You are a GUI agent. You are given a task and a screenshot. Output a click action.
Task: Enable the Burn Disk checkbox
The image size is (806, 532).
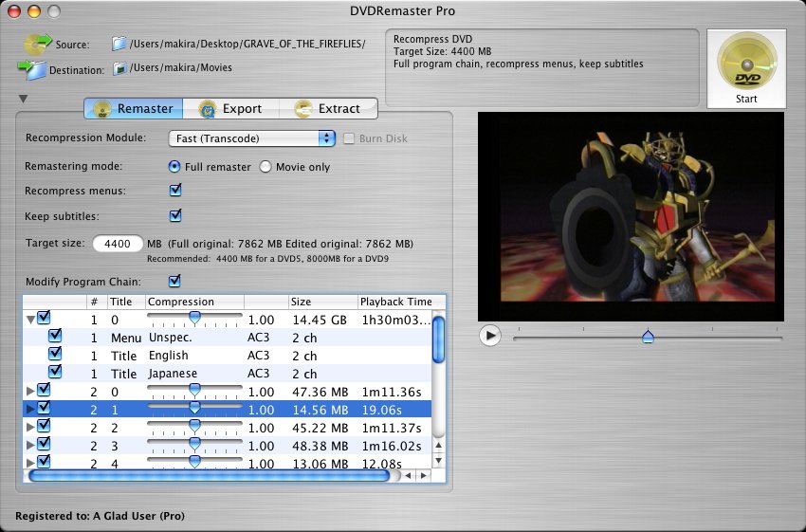coord(349,138)
